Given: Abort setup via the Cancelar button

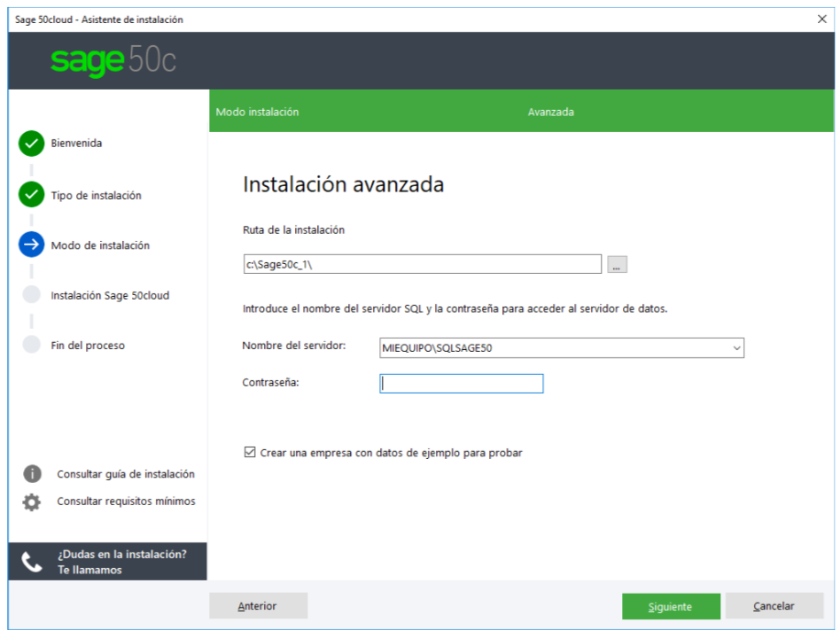Looking at the screenshot, I should 774,606.
